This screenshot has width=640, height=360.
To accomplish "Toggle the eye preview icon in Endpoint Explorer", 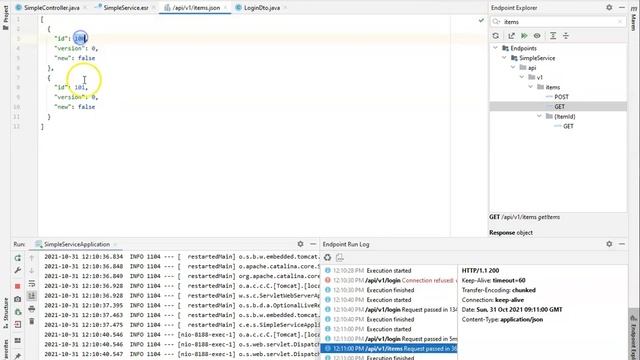I will coord(537,36).
